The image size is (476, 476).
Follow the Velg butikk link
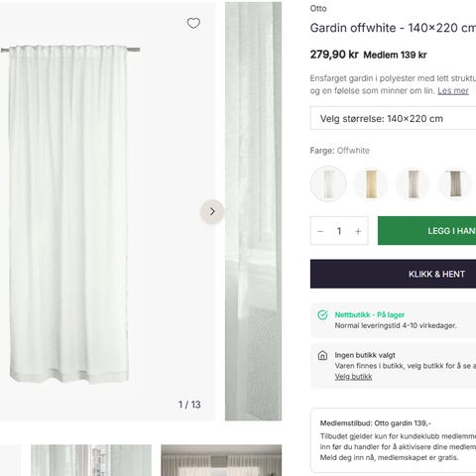[353, 377]
